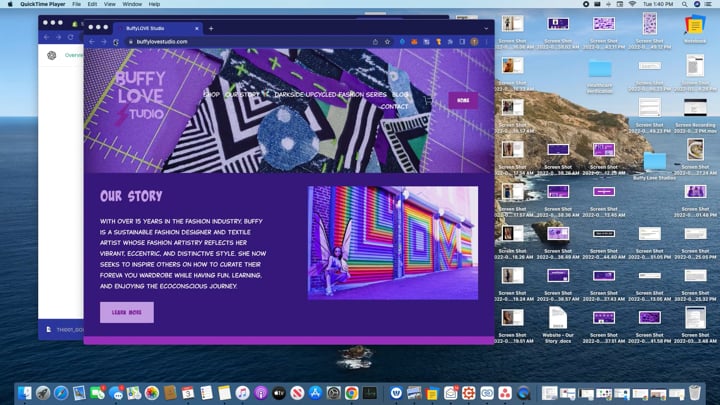Open Finder from the Dock
This screenshot has width=720, height=405.
pos(25,393)
